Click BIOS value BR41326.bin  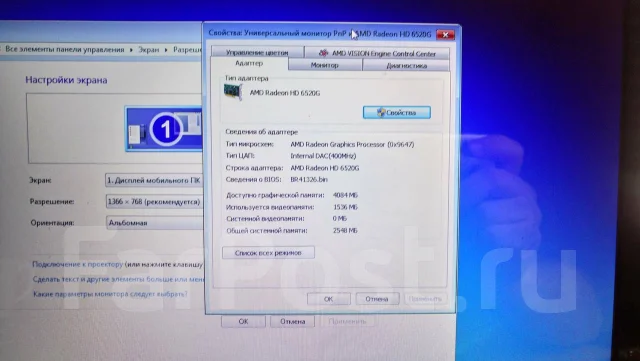tap(309, 179)
